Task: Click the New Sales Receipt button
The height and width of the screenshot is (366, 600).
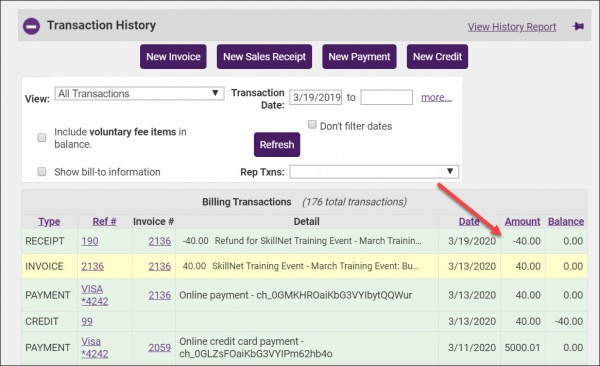Action: [x=264, y=57]
